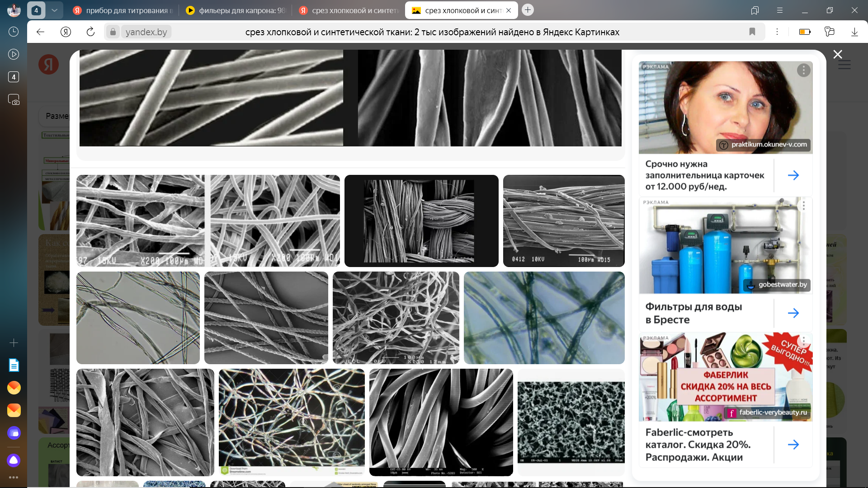Open the tab groups dropdown chevron
Screen dimensions: 868x488
click(x=54, y=10)
